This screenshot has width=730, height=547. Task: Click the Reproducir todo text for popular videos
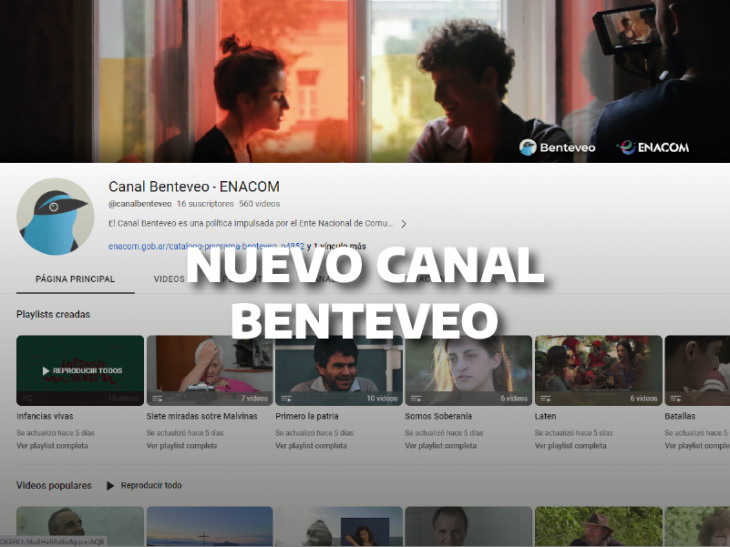(151, 486)
